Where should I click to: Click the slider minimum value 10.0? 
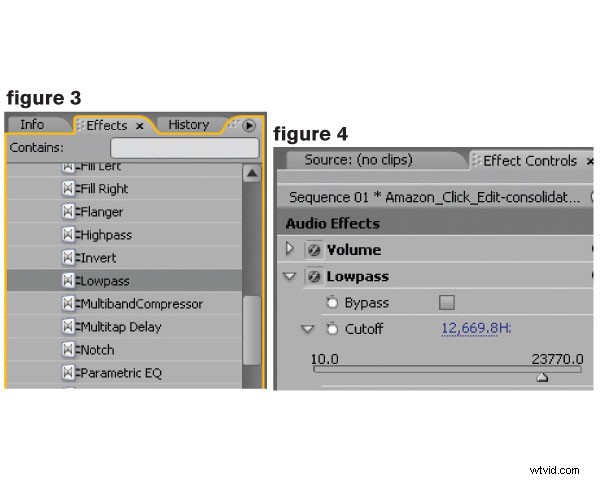pyautogui.click(x=324, y=359)
